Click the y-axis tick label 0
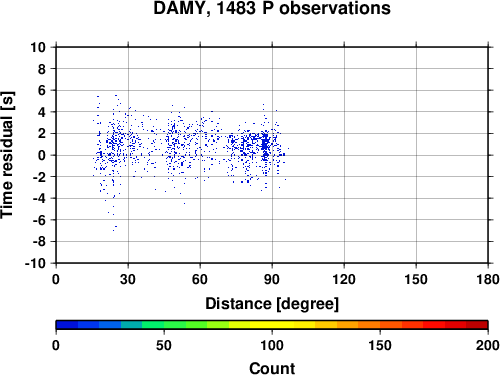Screen dimensions: 500x375 42,155
